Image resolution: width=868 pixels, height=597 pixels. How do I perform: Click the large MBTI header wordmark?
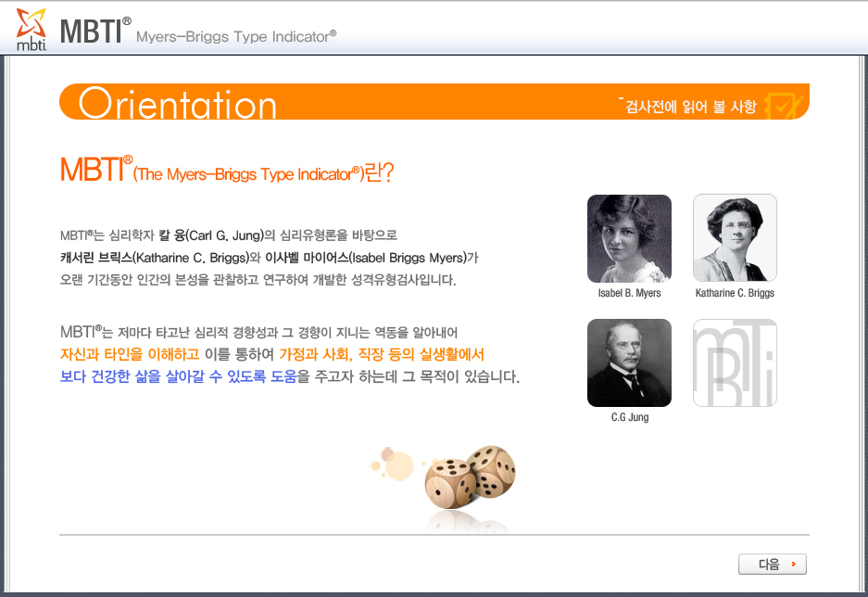click(95, 31)
